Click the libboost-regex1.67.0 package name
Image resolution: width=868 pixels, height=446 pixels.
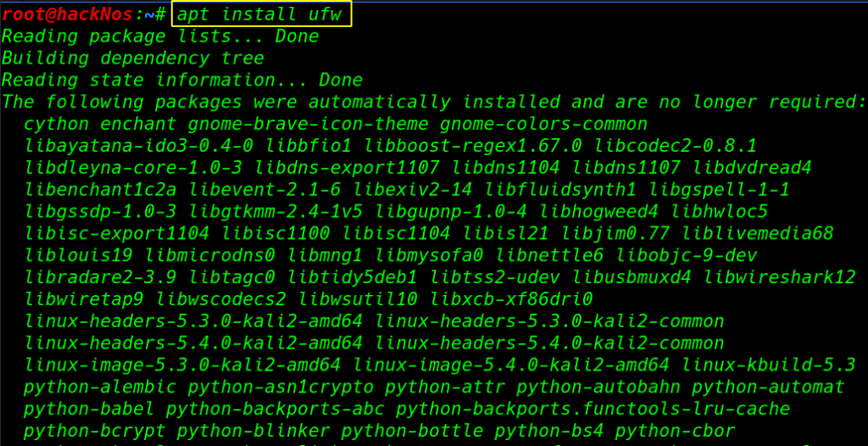click(x=473, y=147)
